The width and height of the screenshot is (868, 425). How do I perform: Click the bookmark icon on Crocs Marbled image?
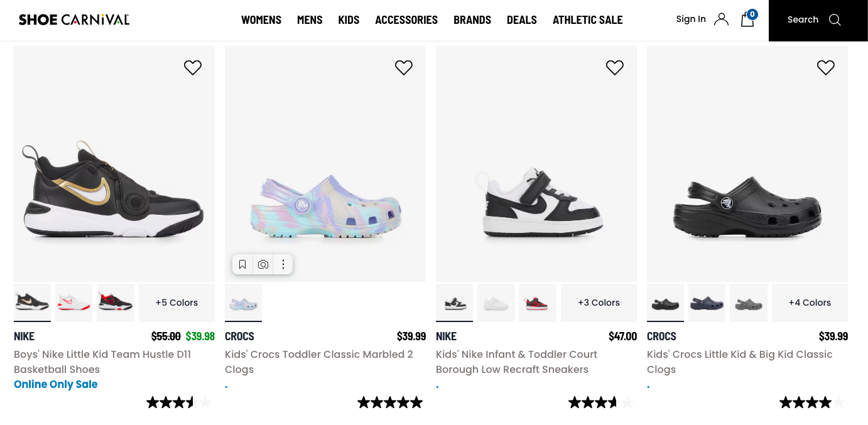point(242,264)
